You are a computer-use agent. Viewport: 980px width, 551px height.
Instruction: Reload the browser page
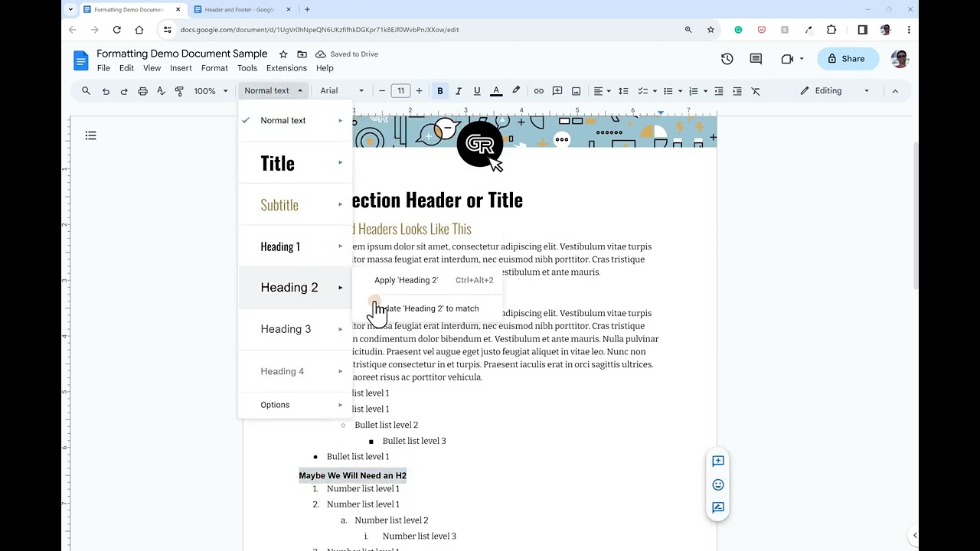click(116, 30)
